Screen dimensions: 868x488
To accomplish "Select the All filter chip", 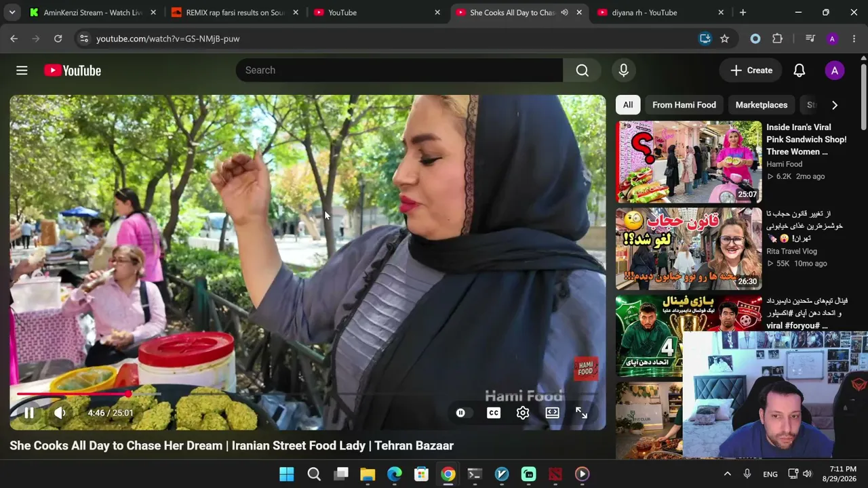I will point(628,105).
